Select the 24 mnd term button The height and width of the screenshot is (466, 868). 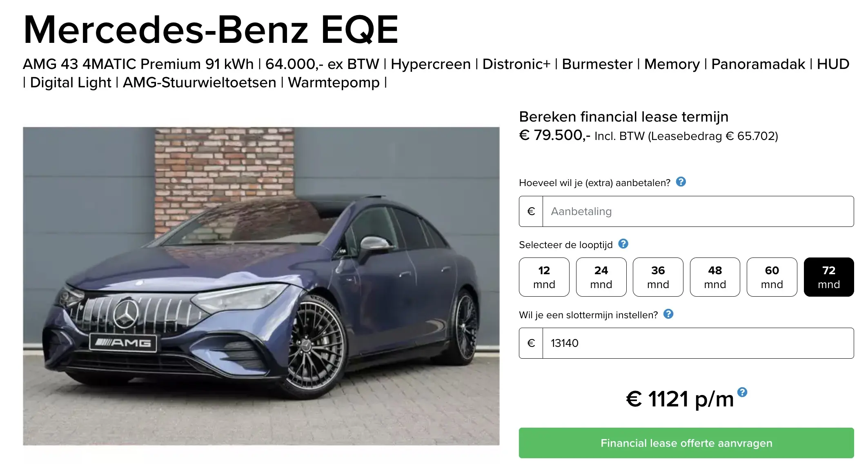point(601,277)
